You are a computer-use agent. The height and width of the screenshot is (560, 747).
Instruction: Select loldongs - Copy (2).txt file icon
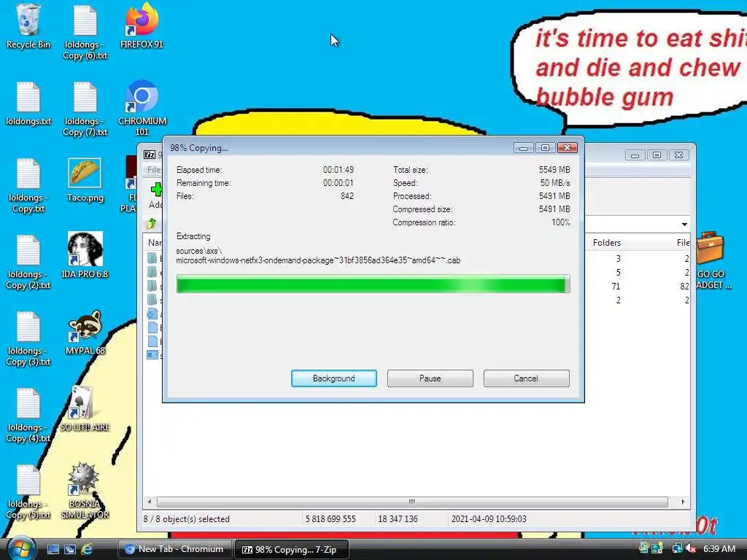coord(28,262)
